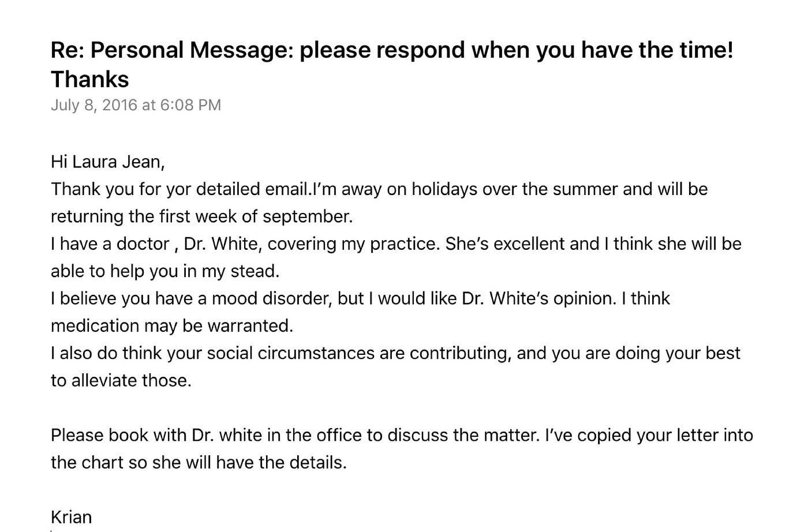
Task: Click "Dr. White, covering my practice" text
Action: pos(312,244)
